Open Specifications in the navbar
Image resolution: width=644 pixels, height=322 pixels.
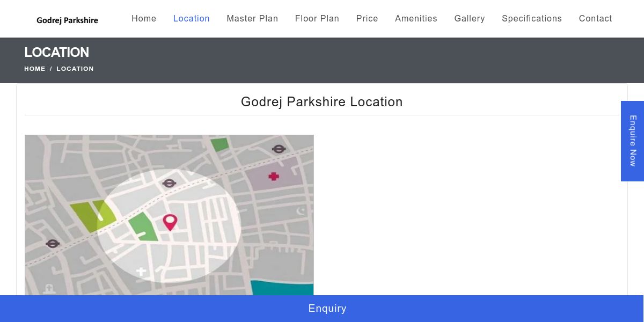coord(532,18)
